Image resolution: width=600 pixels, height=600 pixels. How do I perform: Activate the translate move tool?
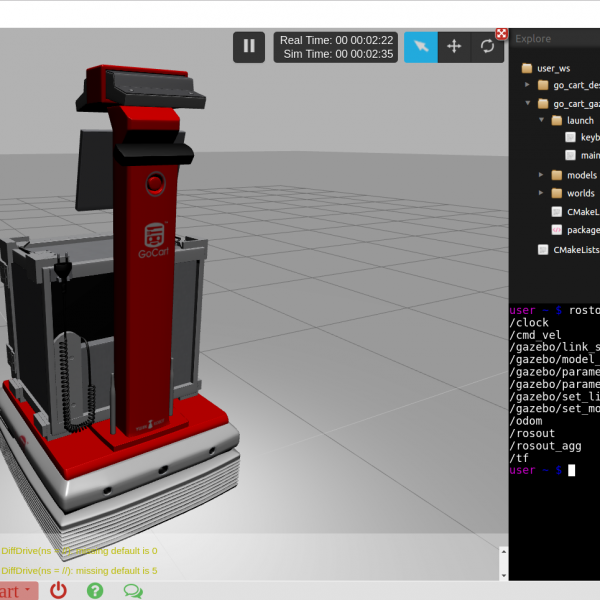[454, 47]
